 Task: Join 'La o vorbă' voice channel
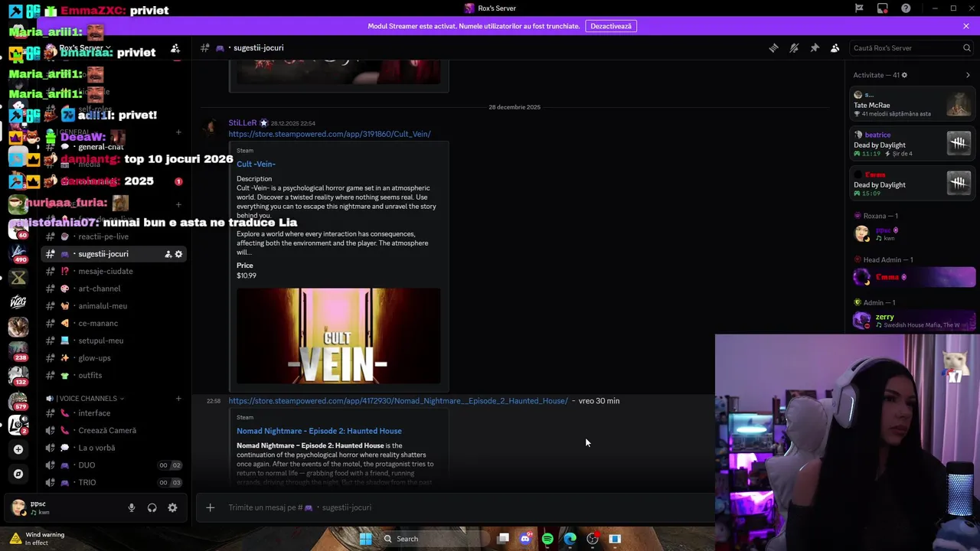point(113,448)
